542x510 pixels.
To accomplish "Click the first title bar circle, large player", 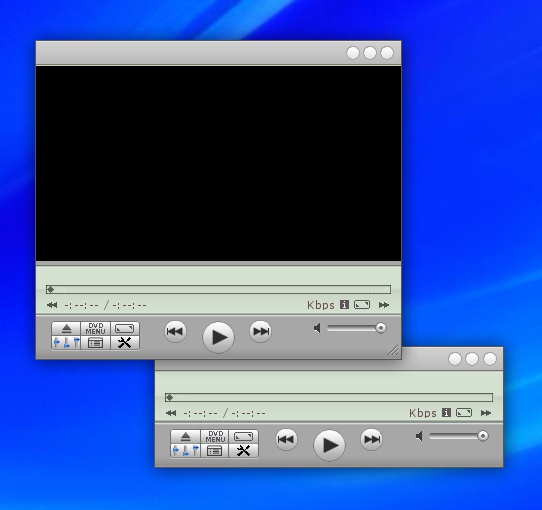I will pos(353,53).
